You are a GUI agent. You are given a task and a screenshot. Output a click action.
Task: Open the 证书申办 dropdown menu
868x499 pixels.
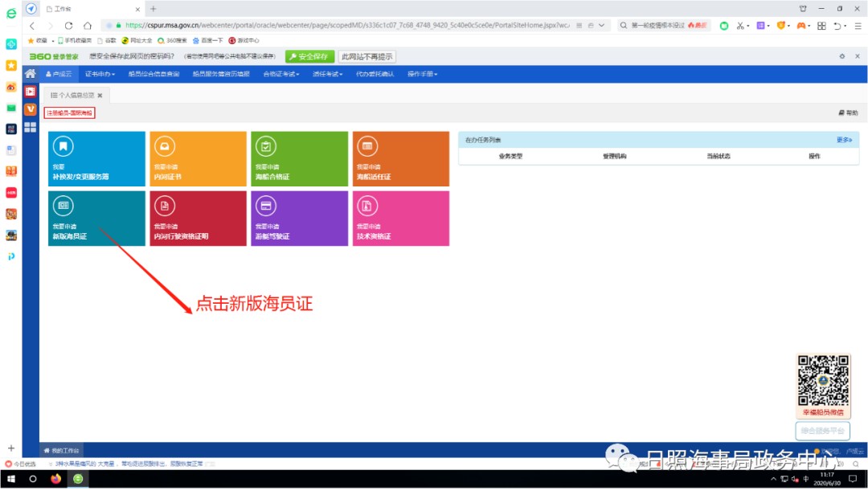(100, 74)
